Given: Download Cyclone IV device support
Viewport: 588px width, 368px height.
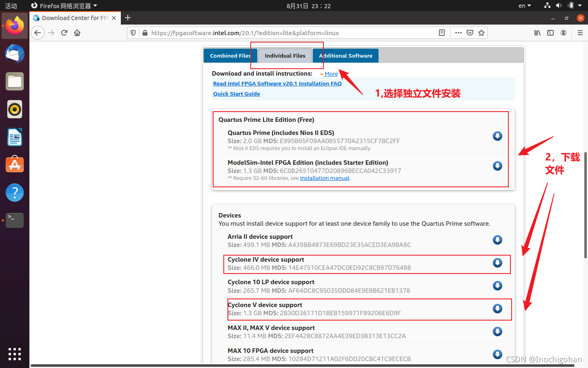Looking at the screenshot, I should point(497,263).
